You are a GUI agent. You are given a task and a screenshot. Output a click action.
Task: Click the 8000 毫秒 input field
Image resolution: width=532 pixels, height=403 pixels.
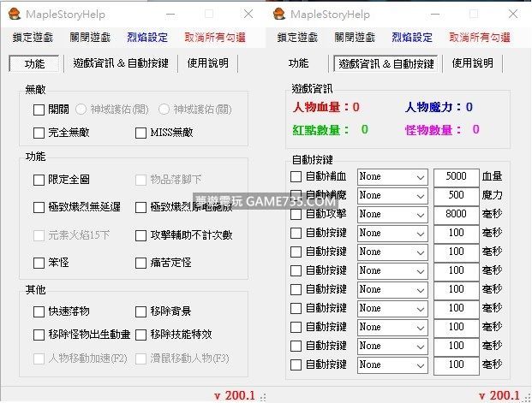point(457,215)
